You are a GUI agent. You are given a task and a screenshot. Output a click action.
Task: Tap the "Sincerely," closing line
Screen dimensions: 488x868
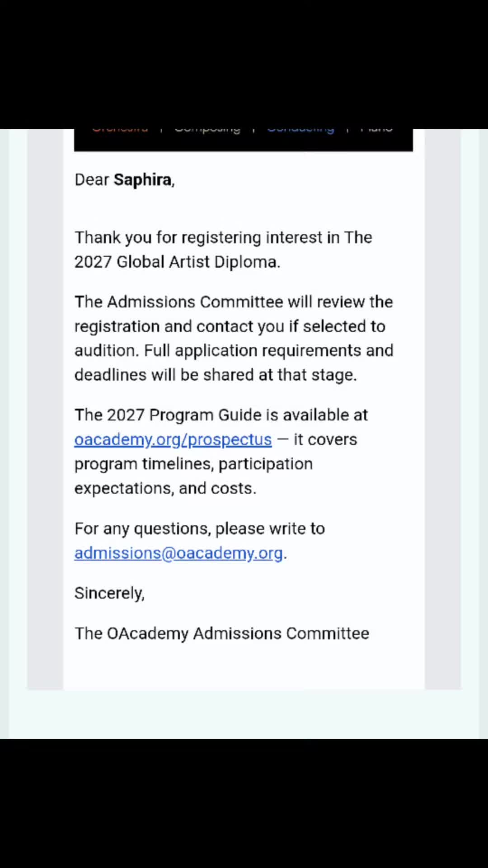click(x=109, y=593)
